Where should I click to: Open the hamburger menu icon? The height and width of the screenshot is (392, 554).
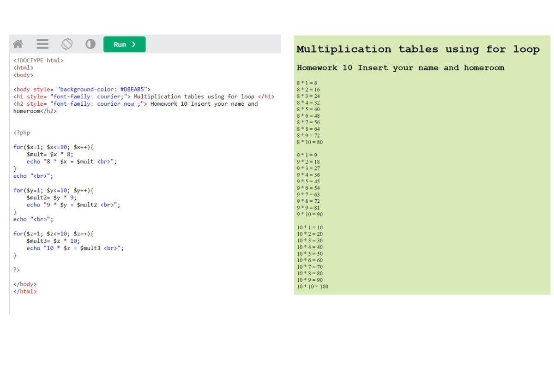[42, 43]
